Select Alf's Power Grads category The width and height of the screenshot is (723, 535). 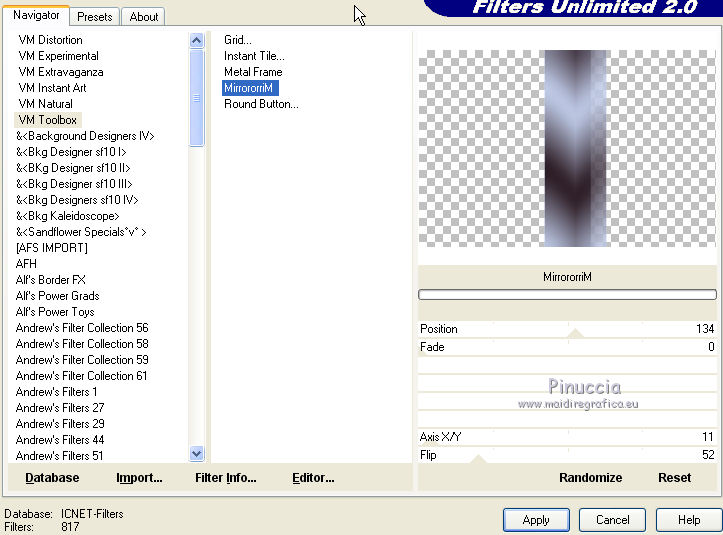click(x=57, y=296)
